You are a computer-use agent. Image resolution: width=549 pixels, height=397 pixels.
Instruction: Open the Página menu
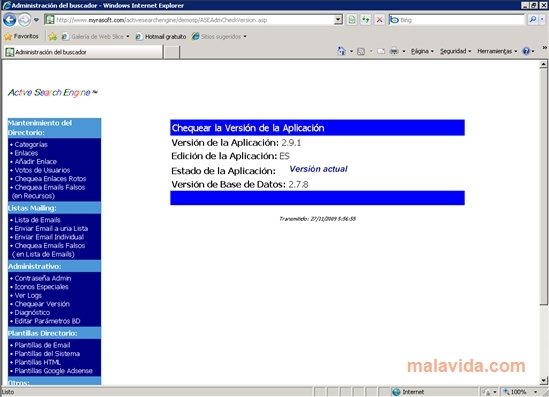tap(422, 51)
